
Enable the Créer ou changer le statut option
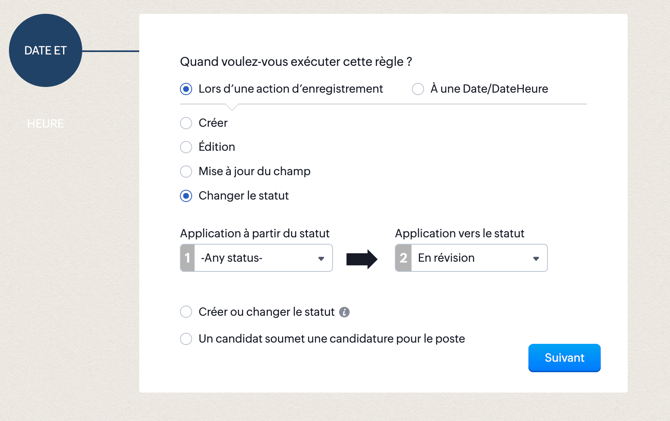(x=186, y=312)
